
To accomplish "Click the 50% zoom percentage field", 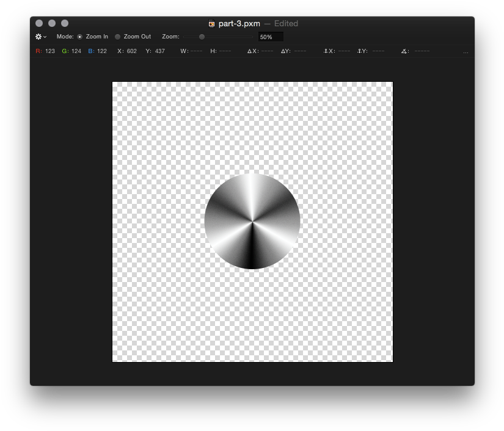I will (270, 37).
